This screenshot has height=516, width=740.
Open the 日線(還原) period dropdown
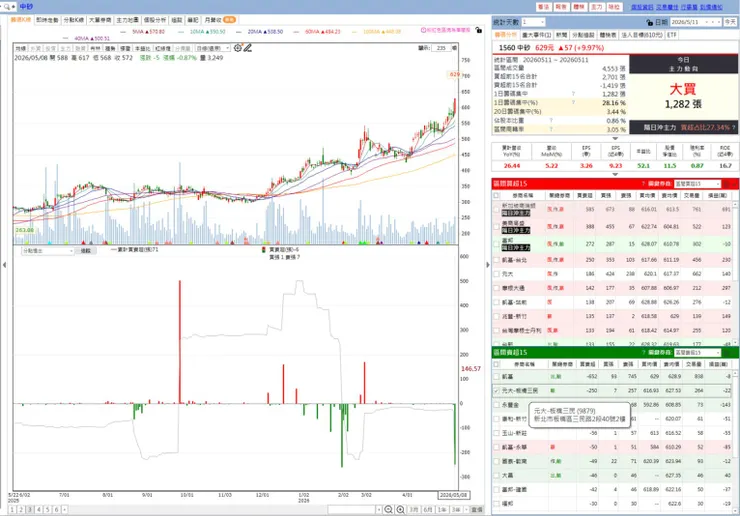213,48
